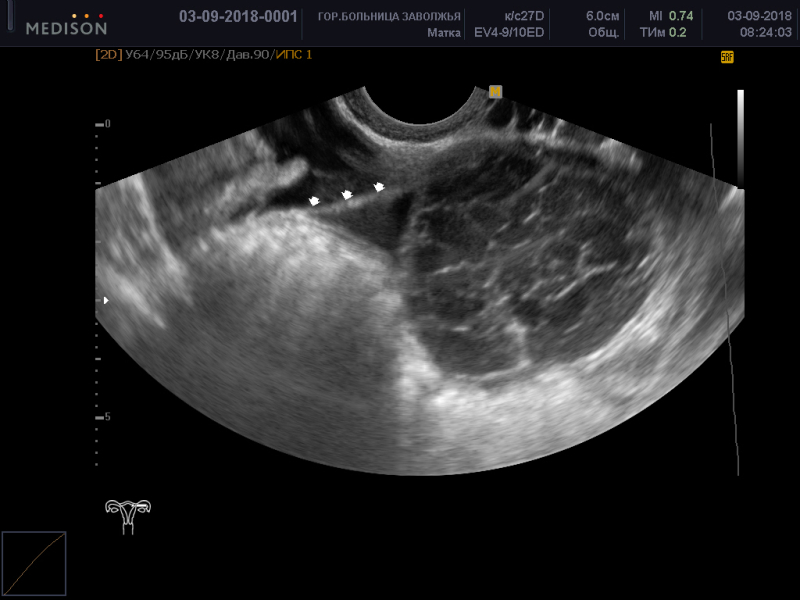
Task: Click the Общ. frequency setting label
Action: (604, 33)
